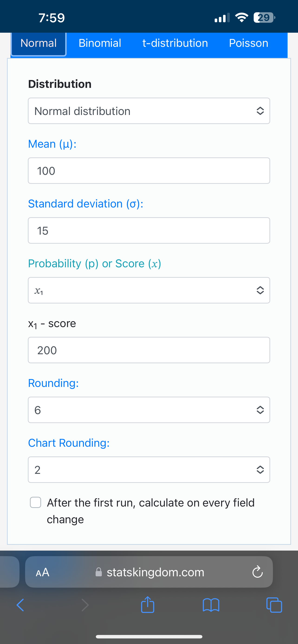The image size is (298, 644).
Task: Open the Chart Rounding dropdown showing 2
Action: click(x=149, y=470)
